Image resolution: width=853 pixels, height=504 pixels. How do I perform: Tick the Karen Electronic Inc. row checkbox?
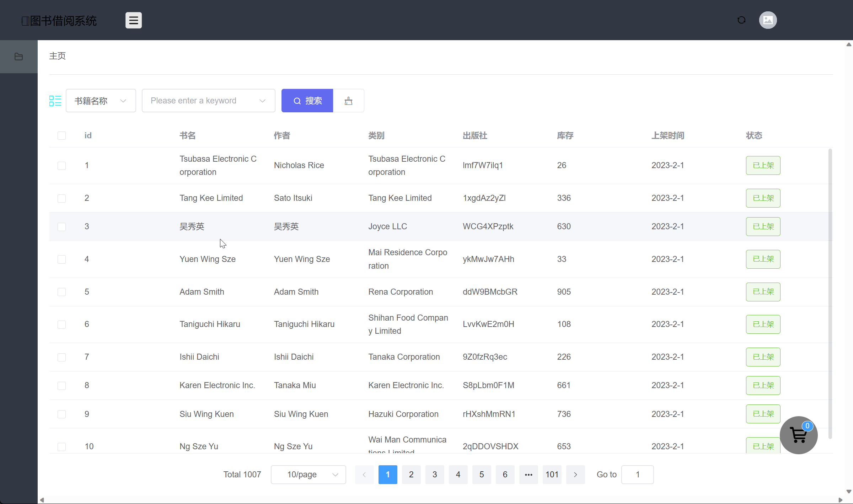pyautogui.click(x=61, y=386)
